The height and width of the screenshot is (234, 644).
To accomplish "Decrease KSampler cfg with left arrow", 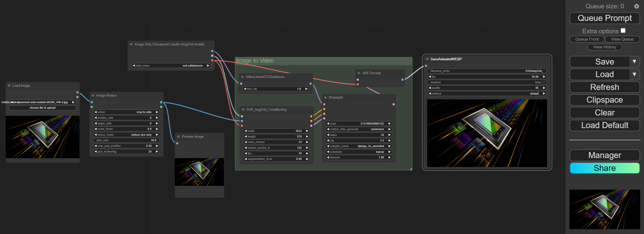I will [328, 140].
